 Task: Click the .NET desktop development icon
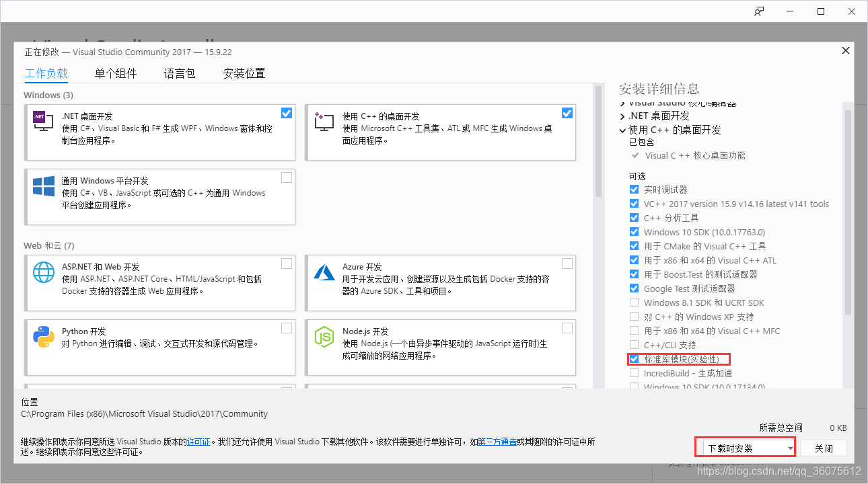tap(43, 121)
